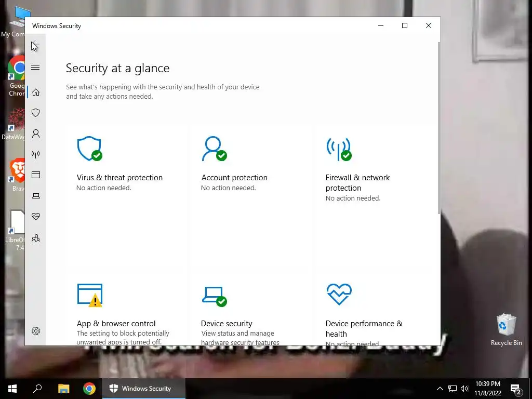Select the LibreOffice desktop shortcut
532x399 pixels.
[16, 231]
